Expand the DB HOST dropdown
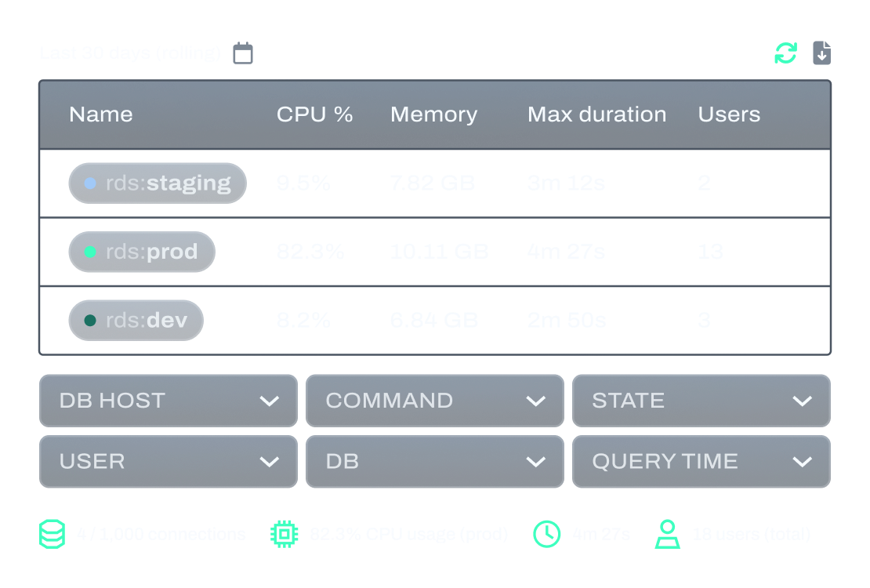The height and width of the screenshot is (588, 870). pyautogui.click(x=168, y=401)
